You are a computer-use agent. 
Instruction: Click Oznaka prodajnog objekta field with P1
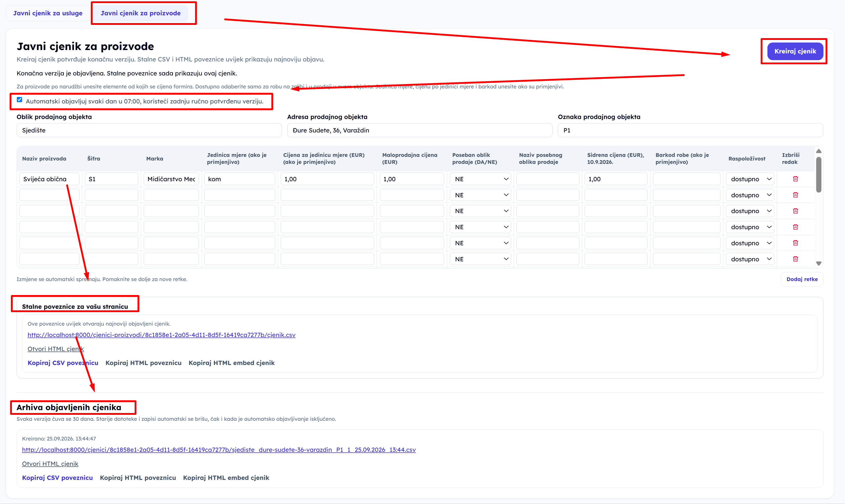click(690, 130)
